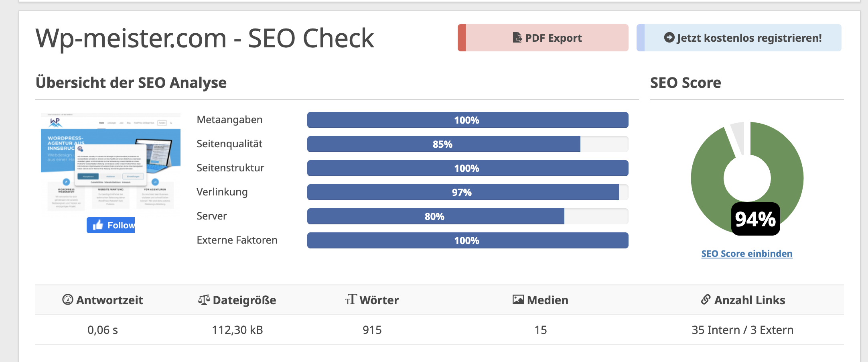868x362 pixels.
Task: Click the Wörter text-size icon
Action: coord(351,299)
